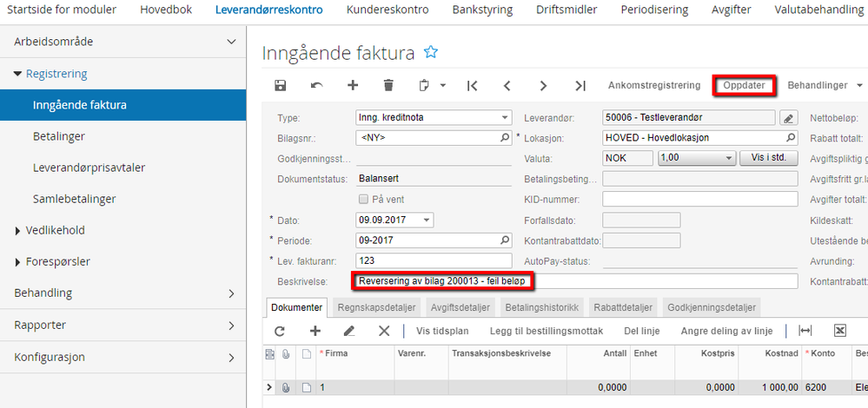Go to previous record arrow

click(x=507, y=86)
